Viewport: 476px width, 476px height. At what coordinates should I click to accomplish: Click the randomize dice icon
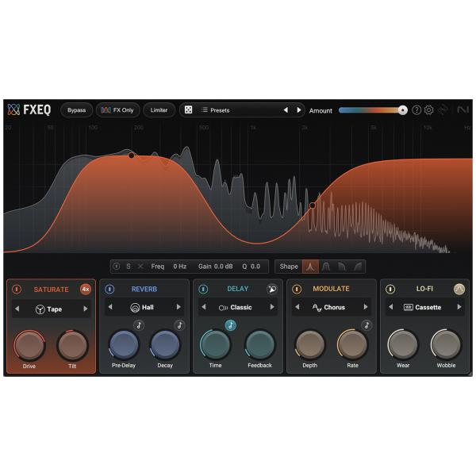point(188,110)
